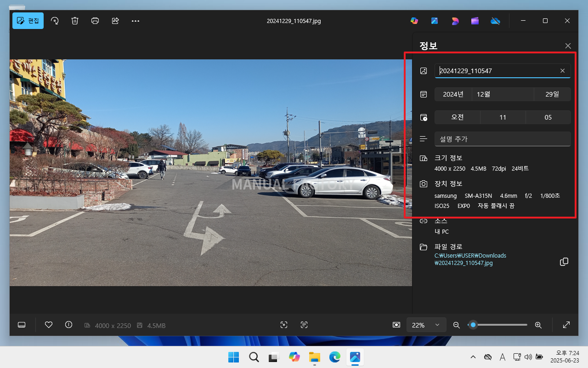
Task: Click the SM-A315N device model text
Action: tap(478, 196)
